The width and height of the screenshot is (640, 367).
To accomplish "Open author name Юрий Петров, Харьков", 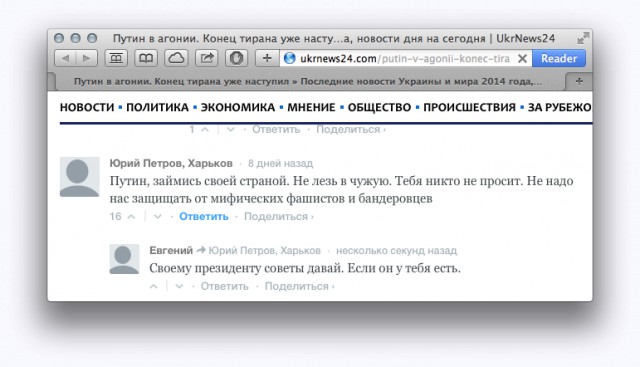I will click(171, 163).
